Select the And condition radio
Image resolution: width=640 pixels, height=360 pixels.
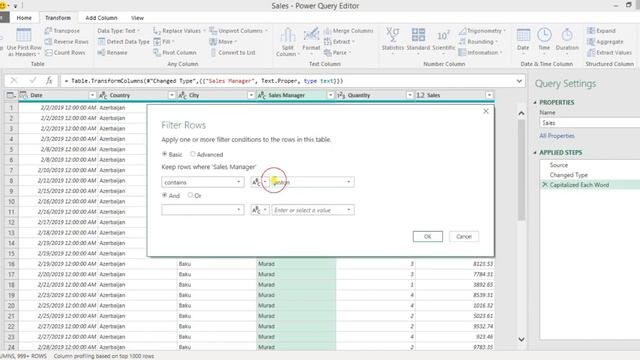pyautogui.click(x=164, y=195)
